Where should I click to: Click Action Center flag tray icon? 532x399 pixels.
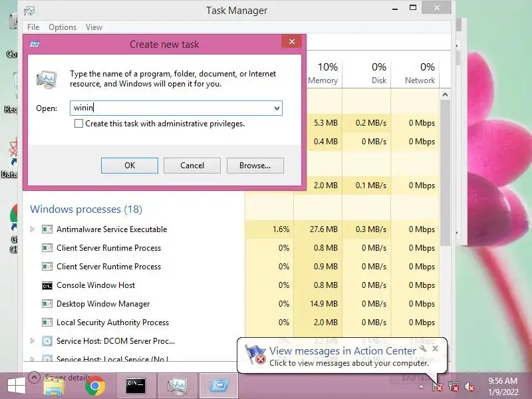click(x=437, y=386)
